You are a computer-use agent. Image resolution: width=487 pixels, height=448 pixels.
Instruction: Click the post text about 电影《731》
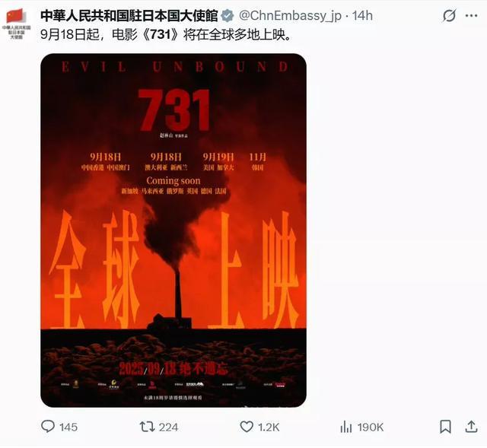coord(167,34)
